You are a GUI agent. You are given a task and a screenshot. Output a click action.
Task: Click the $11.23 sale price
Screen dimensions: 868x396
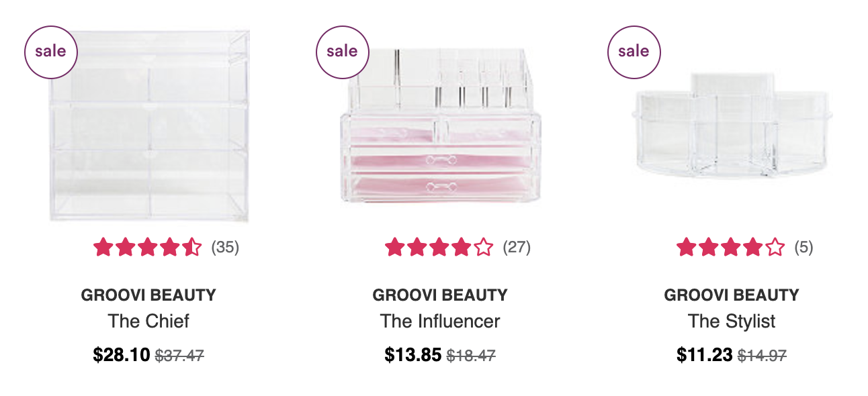point(705,355)
